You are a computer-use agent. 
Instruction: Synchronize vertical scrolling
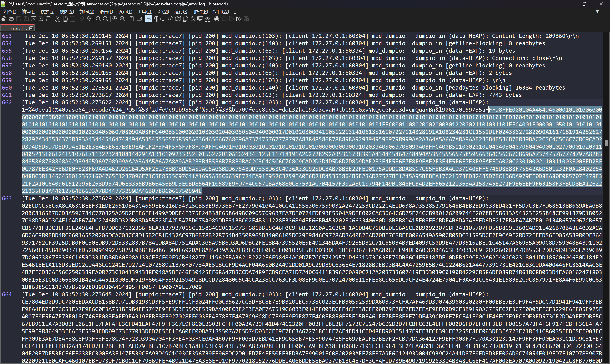[x=132, y=19]
